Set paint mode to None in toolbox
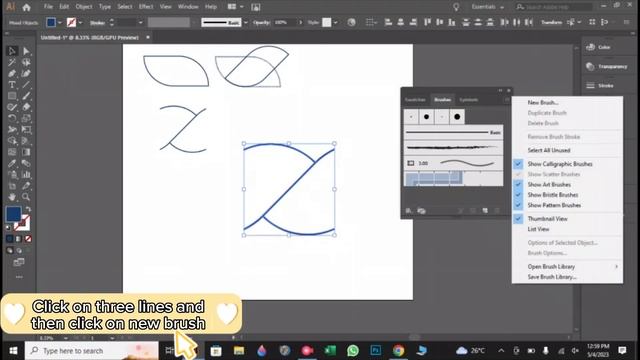The image size is (640, 360). tap(28, 239)
